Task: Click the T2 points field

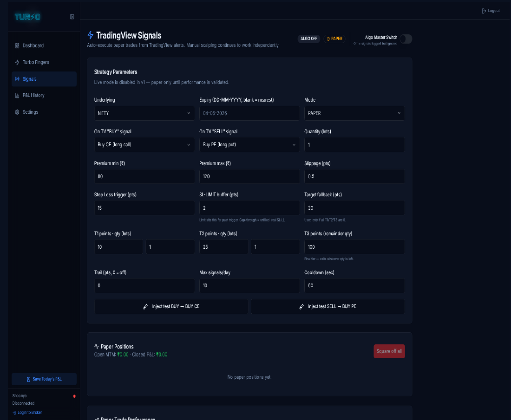Action: (224, 247)
